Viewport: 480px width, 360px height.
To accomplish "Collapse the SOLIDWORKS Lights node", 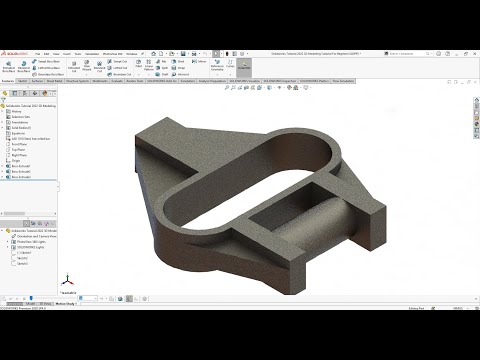I will [8, 247].
